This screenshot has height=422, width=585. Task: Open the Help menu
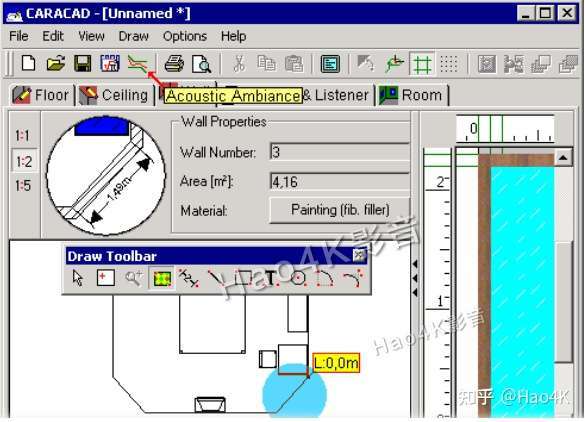[x=234, y=36]
